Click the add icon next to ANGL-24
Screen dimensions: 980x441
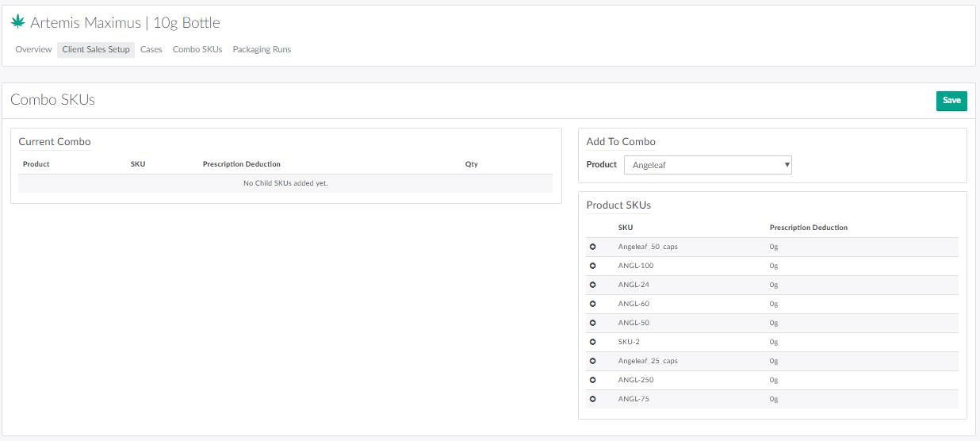coord(592,285)
